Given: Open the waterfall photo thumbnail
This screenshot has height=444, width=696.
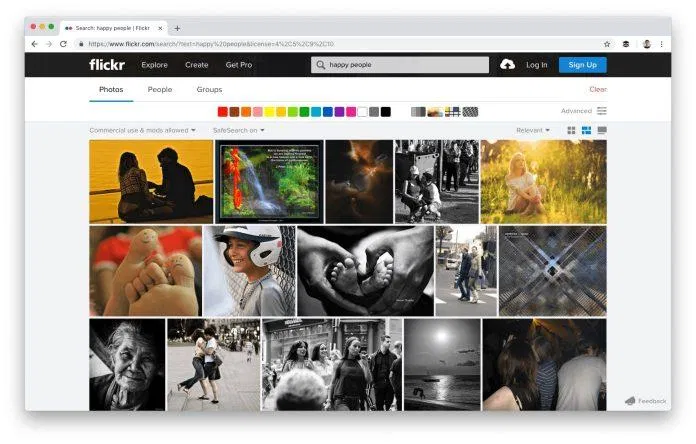Looking at the screenshot, I should point(268,181).
